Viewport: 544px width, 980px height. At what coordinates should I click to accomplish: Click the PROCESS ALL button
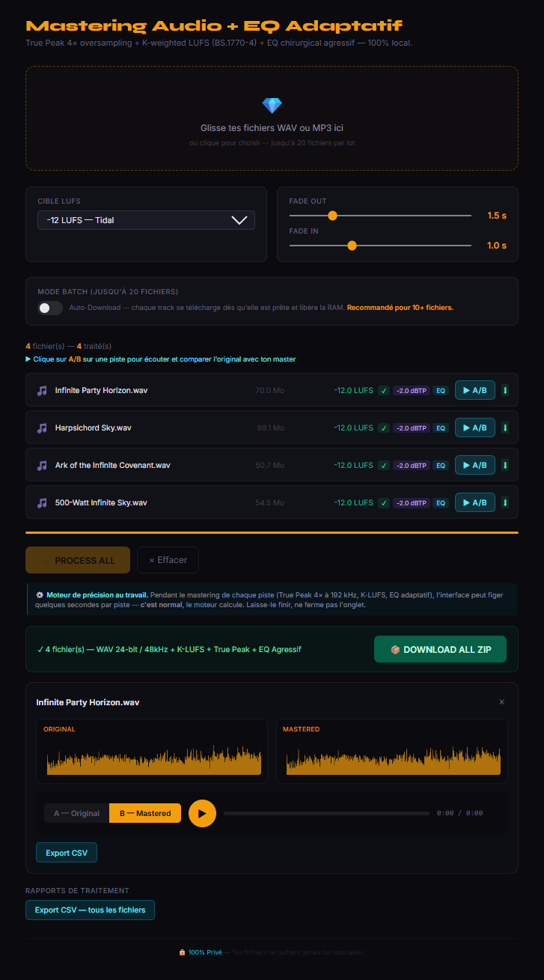tap(78, 560)
